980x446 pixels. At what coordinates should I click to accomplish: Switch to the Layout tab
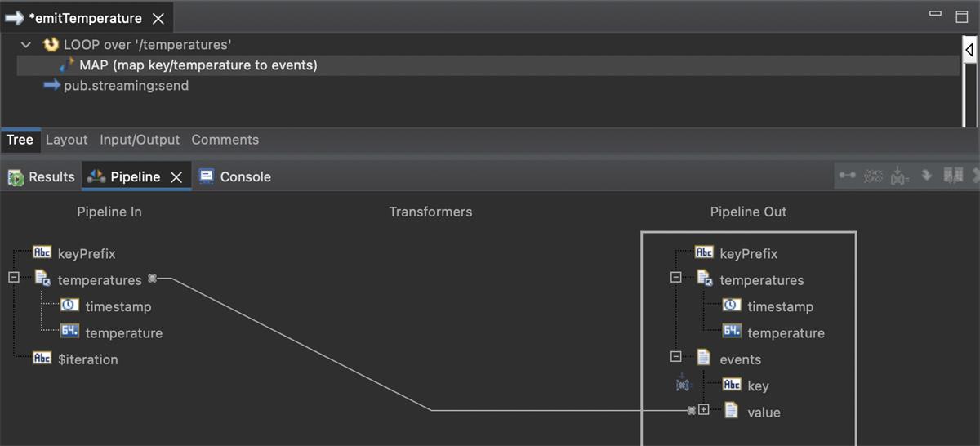coord(66,140)
